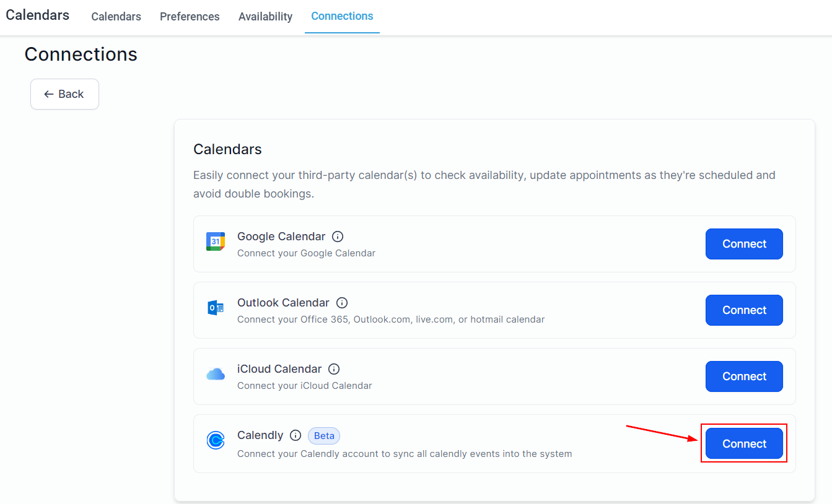This screenshot has height=504, width=832.
Task: Connect Google Calendar
Action: 744,244
